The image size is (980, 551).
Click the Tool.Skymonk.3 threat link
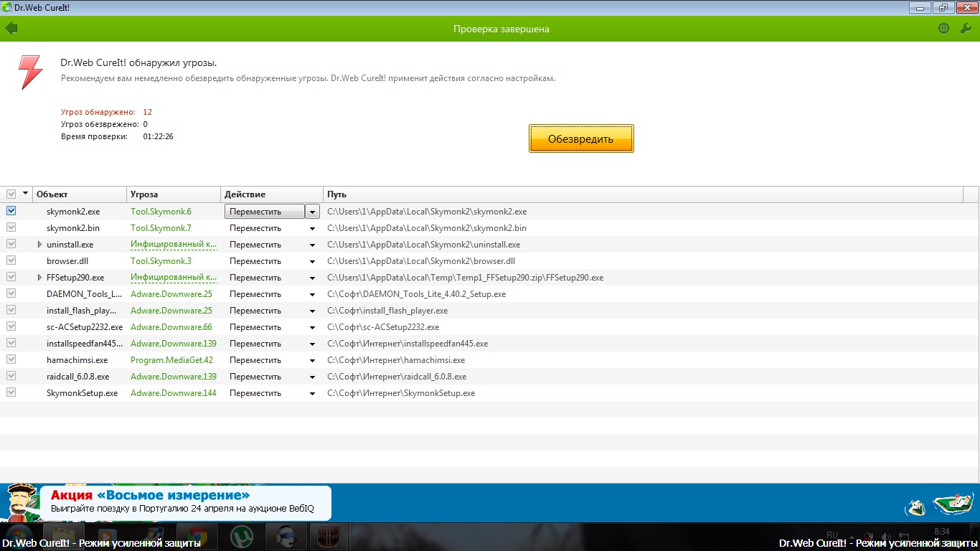point(161,261)
